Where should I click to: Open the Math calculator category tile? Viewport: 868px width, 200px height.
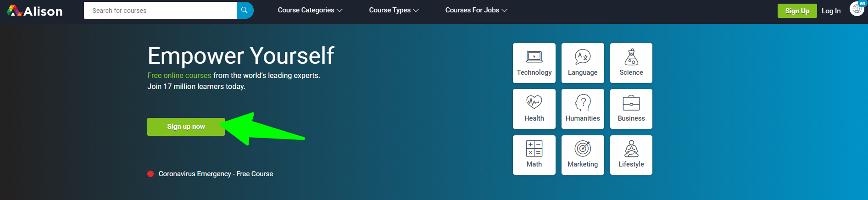coord(534,155)
